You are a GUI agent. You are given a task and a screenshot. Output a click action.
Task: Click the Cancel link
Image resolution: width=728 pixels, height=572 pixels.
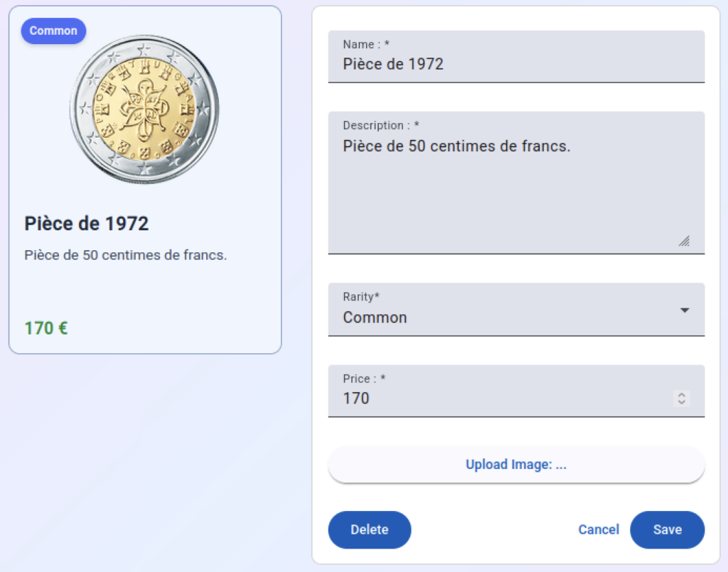tap(599, 529)
